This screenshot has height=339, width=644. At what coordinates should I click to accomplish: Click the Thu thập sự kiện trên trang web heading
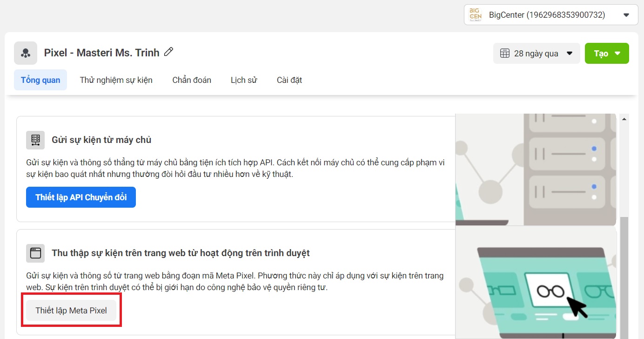(x=181, y=253)
